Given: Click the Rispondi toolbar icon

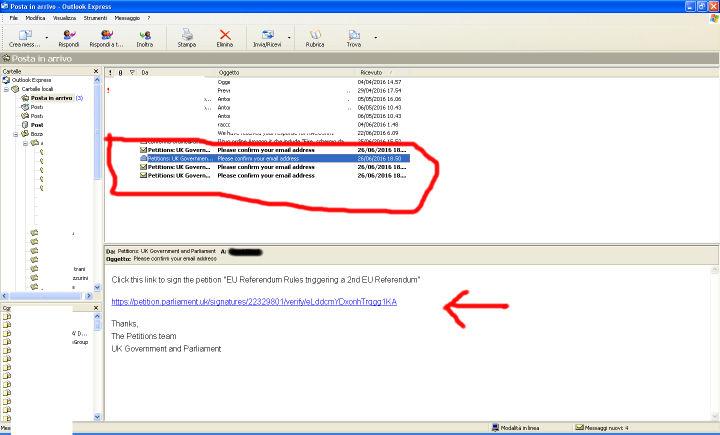Looking at the screenshot, I should click(69, 35).
